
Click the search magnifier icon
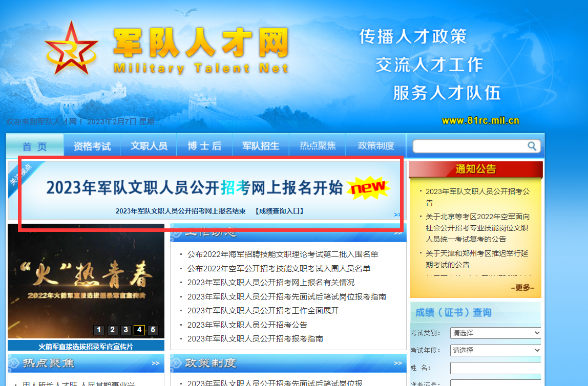(532, 146)
